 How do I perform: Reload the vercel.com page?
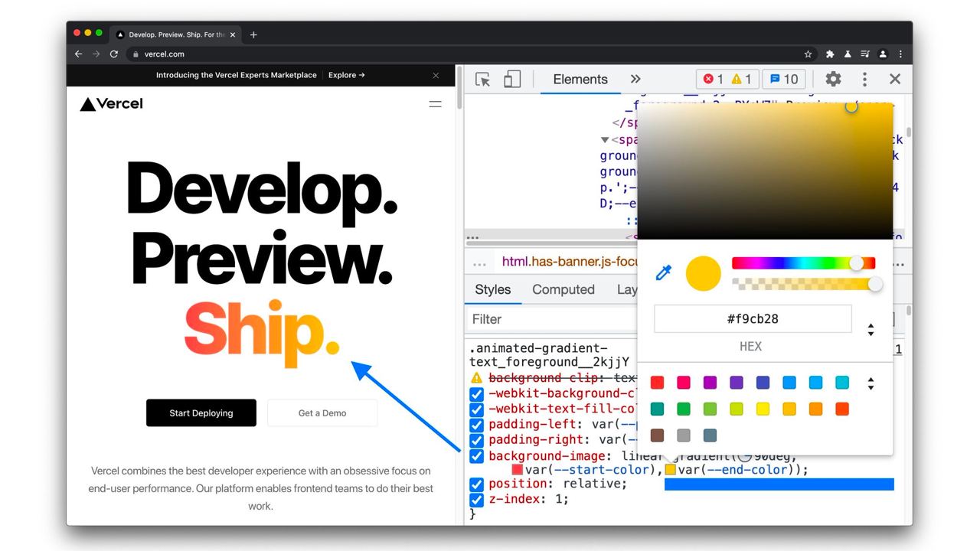coord(114,54)
